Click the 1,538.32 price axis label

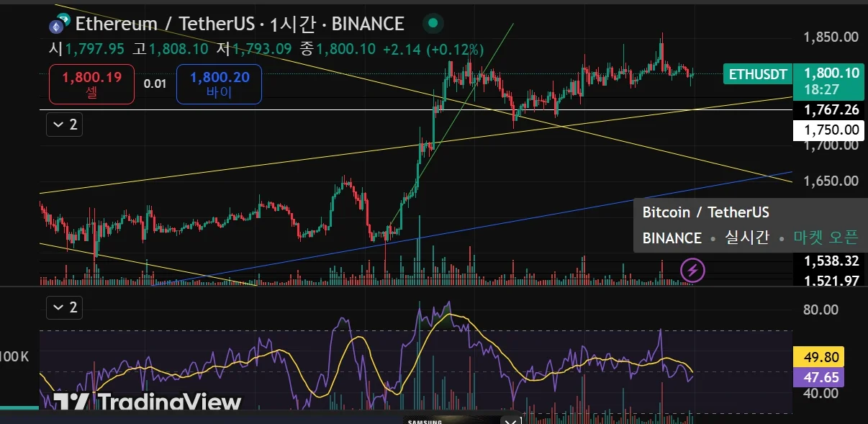point(831,261)
